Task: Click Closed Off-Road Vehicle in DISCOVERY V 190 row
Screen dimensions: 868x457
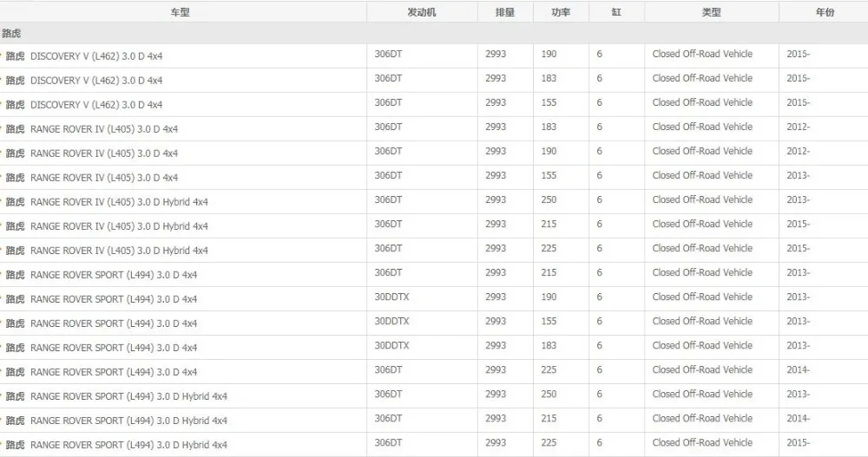Action: [x=702, y=54]
